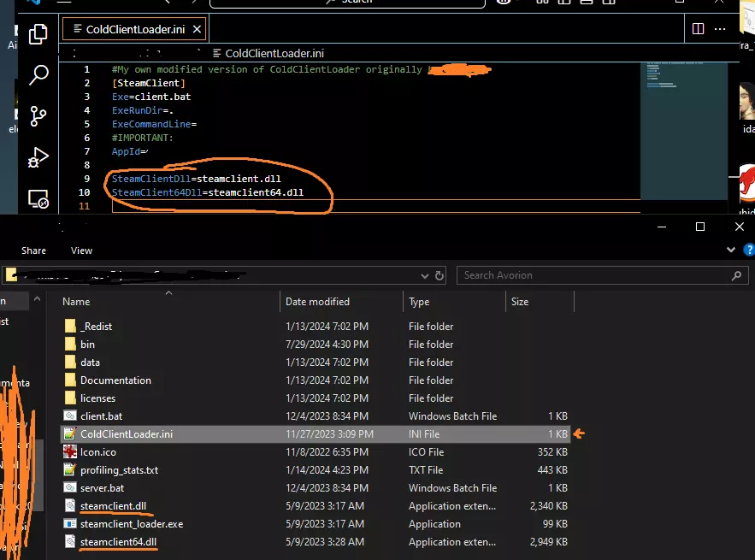
Task: Click the ColdClientLoader.ini file icon
Action: (70, 433)
